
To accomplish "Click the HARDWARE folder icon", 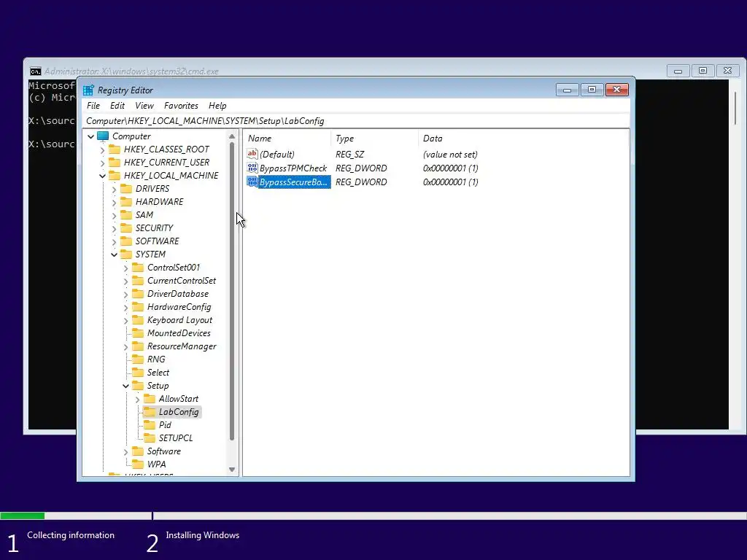I will (126, 202).
